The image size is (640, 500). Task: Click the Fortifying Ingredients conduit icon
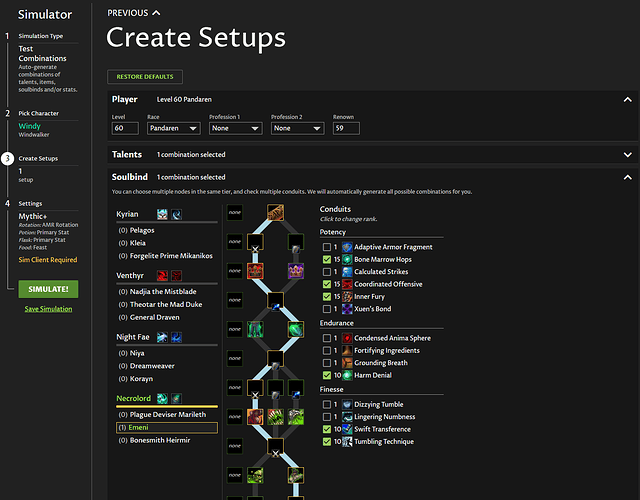pyautogui.click(x=347, y=350)
